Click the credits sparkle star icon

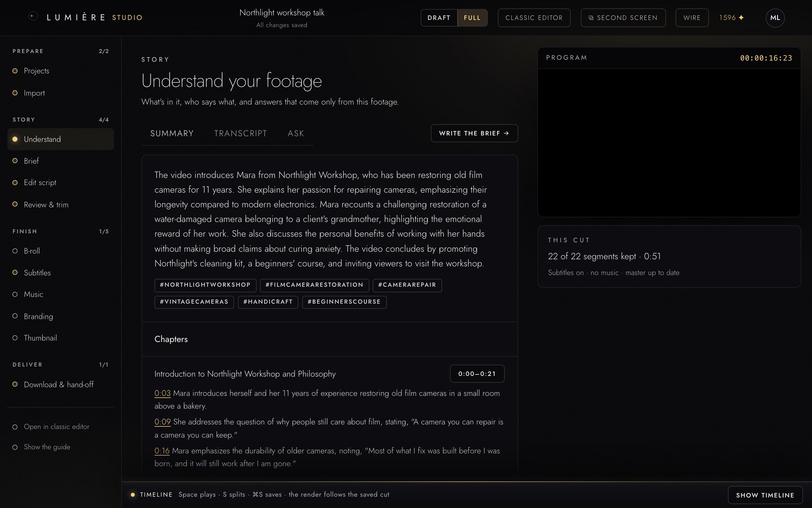[741, 18]
